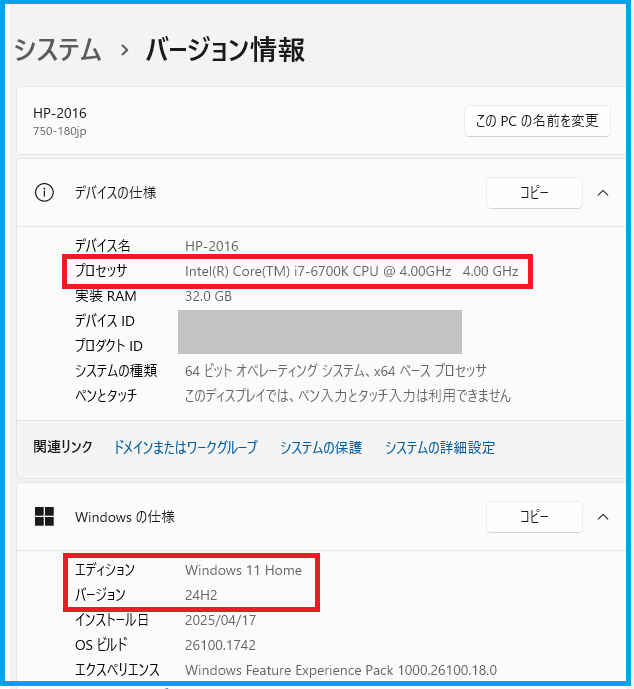Select the 24H2 version value
The height and width of the screenshot is (689, 634).
click(x=201, y=595)
